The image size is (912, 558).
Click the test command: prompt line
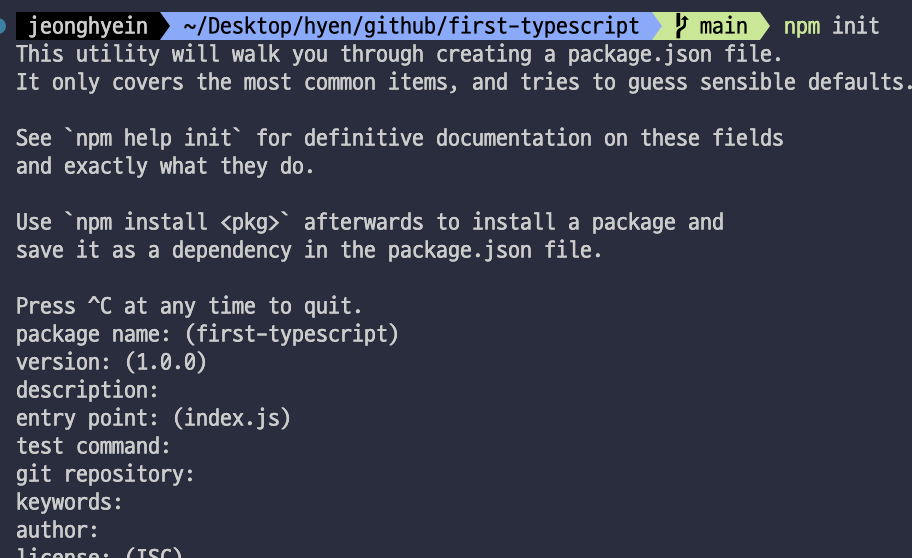point(93,446)
